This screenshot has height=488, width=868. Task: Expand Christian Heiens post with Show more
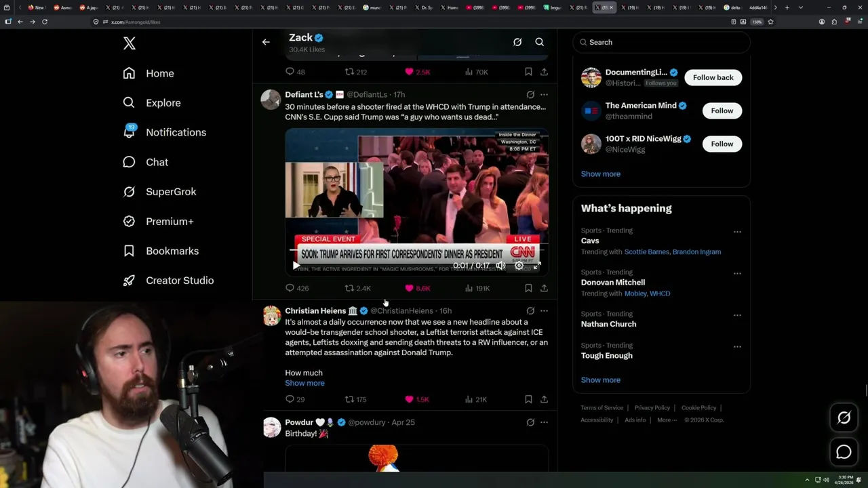point(304,383)
